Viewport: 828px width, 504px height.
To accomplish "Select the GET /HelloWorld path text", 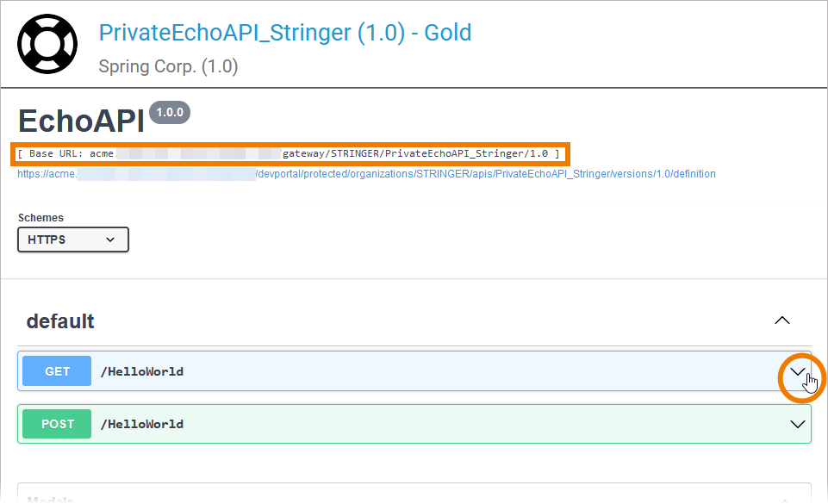I will coord(142,372).
